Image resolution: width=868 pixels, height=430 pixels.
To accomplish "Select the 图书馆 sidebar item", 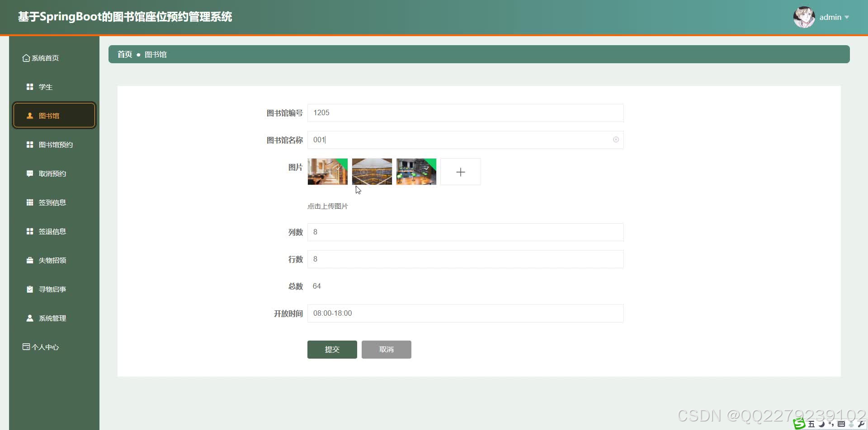I will click(54, 116).
